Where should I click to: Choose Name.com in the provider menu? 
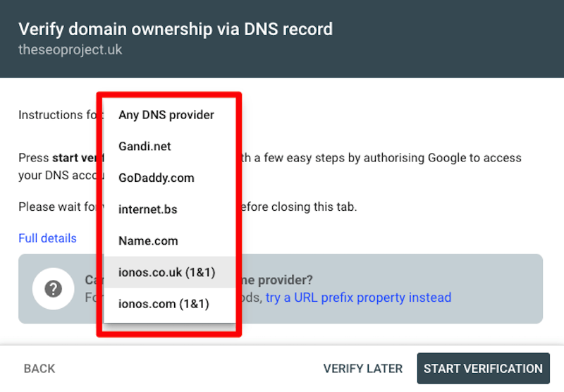tap(169, 240)
